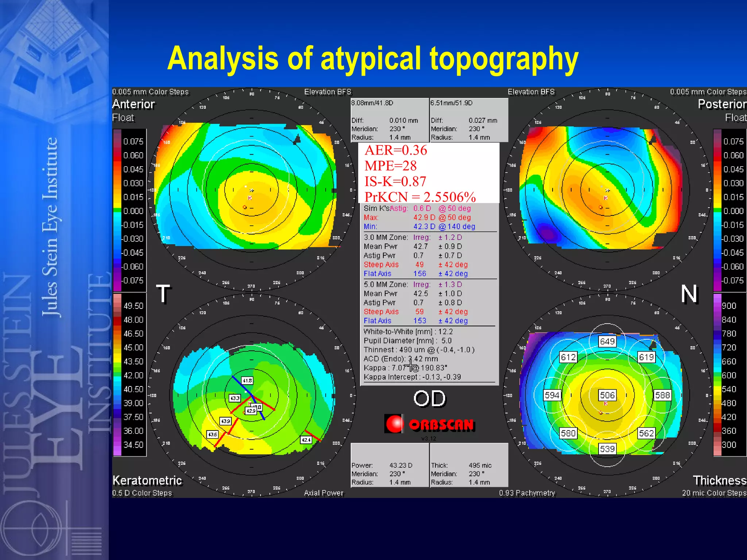The image size is (747, 560).
Task: Select the 649 superior thickness reading
Action: 607,341
